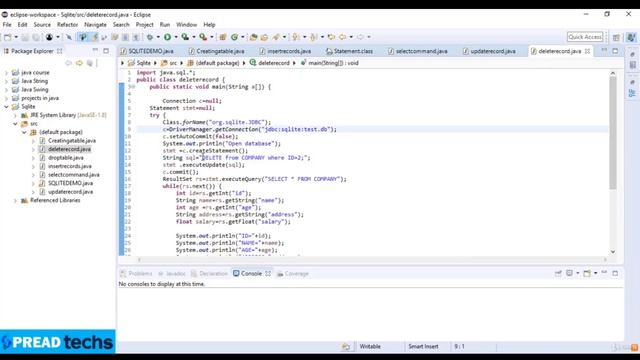Minimize the Package Explorer view
The height and width of the screenshot is (360, 640).
pos(95,51)
